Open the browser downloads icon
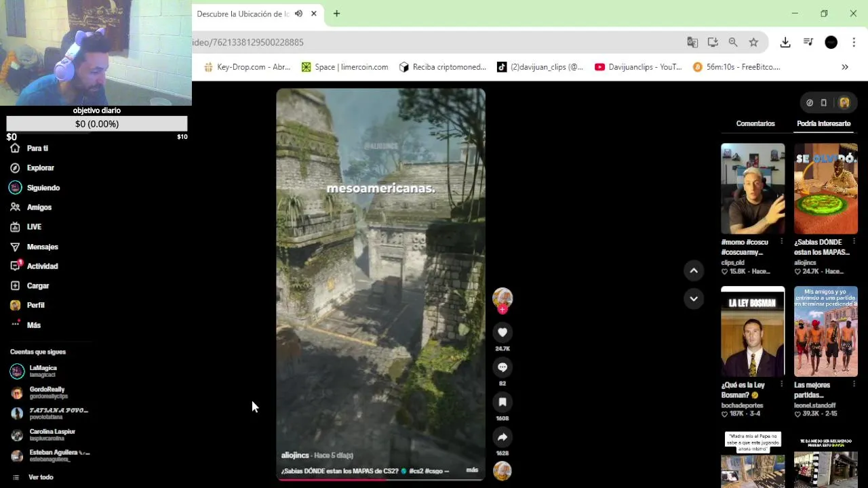 [785, 42]
